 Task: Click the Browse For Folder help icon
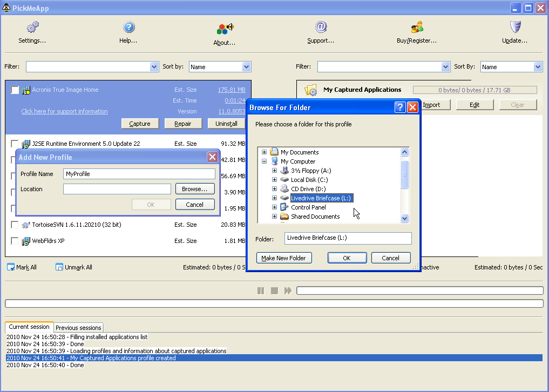pos(400,107)
